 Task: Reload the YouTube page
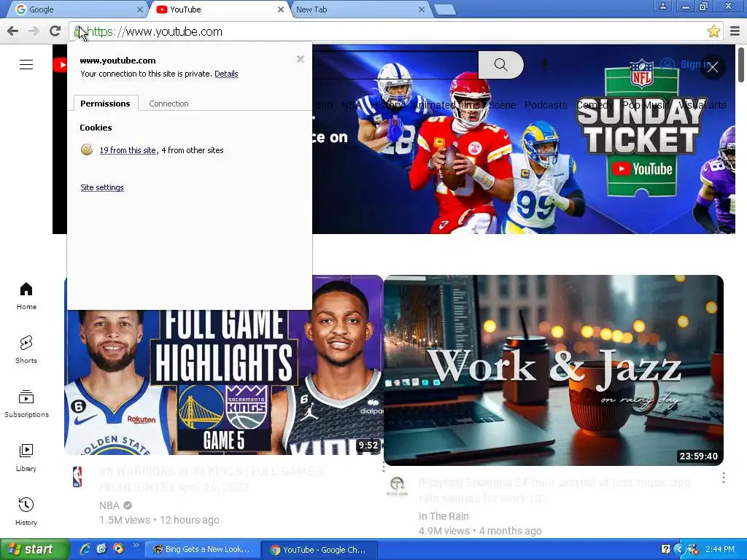55,31
